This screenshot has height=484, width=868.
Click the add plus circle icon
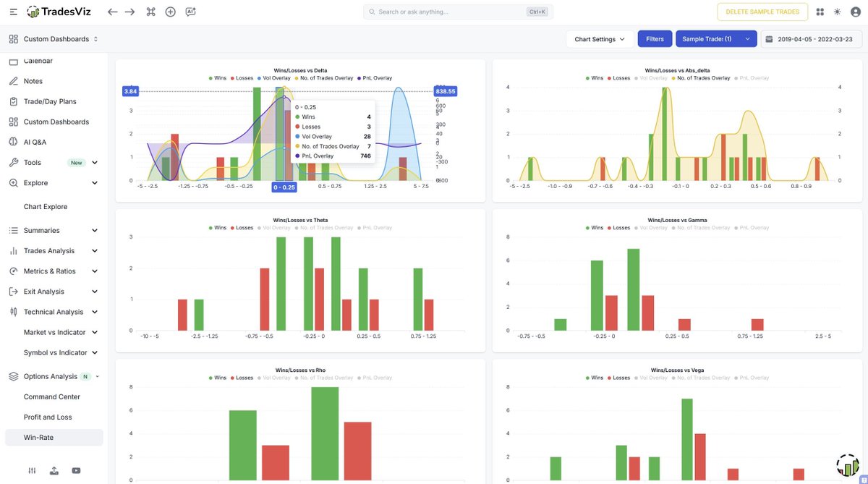[171, 12]
